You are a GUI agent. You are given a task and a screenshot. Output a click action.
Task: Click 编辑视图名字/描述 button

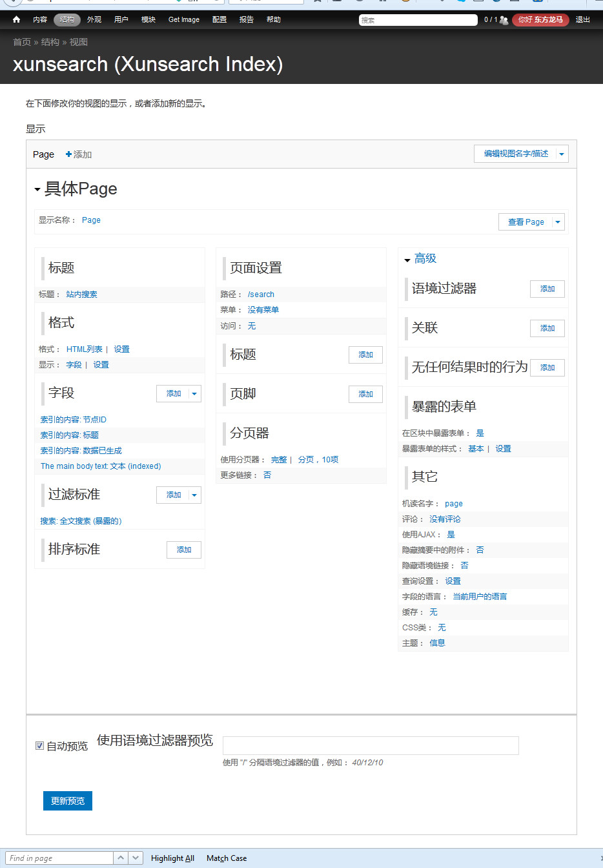click(516, 154)
